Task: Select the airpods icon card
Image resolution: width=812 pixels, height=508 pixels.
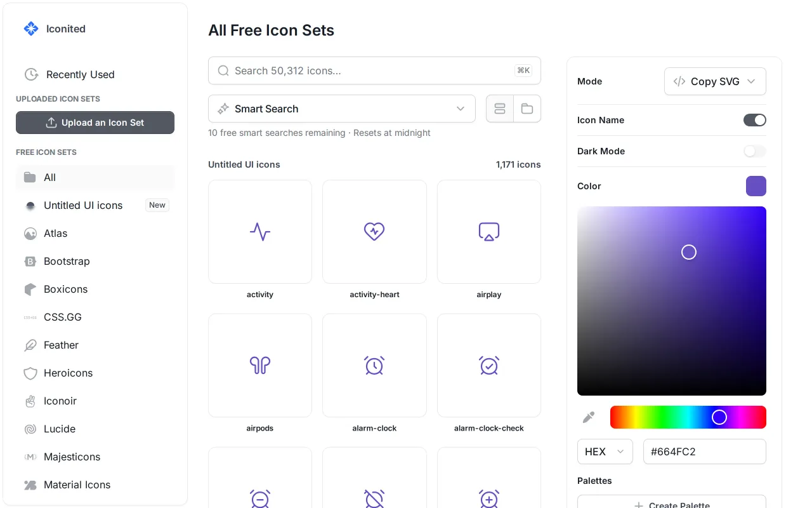Action: point(260,365)
